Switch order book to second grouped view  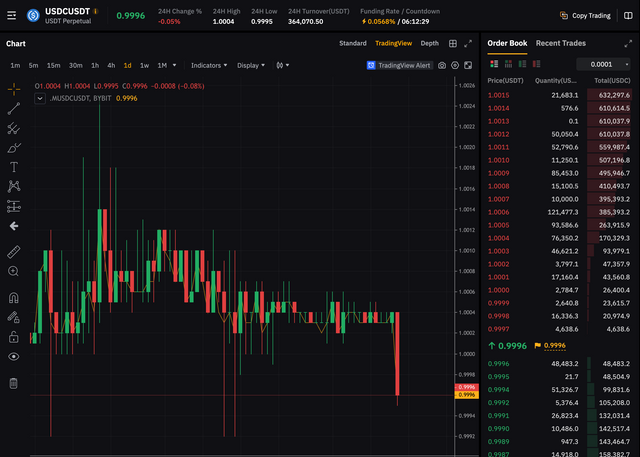[508, 64]
